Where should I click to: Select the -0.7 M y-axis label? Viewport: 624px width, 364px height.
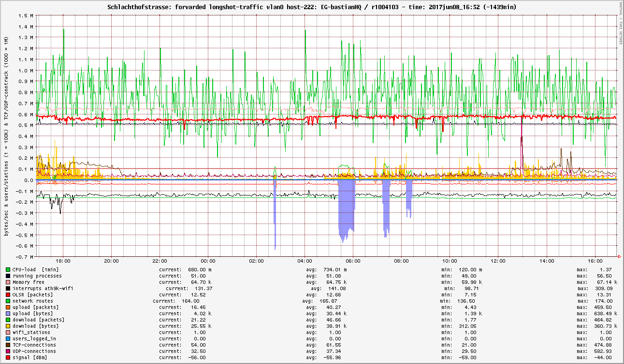24,257
